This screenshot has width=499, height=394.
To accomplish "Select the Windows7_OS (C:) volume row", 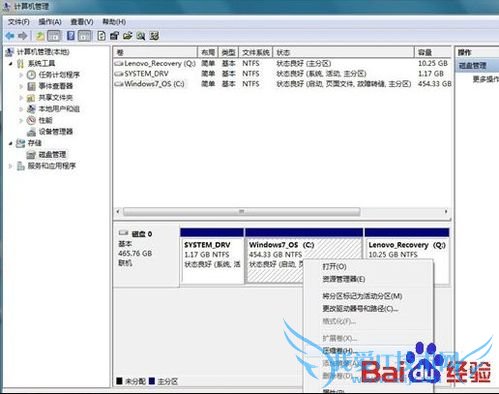I will [x=282, y=84].
